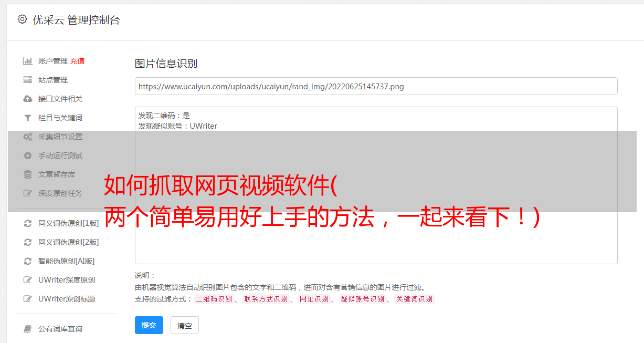This screenshot has height=343, width=644.
Task: Click the 疑似账号识别 tag
Action: 363,299
